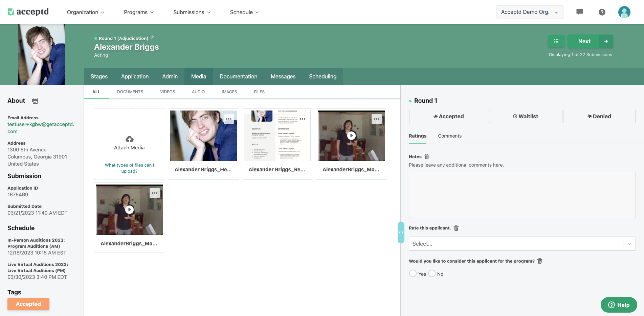This screenshot has height=316, width=644.
Task: Click the trash icon beside Rate this applicant
Action: click(456, 228)
